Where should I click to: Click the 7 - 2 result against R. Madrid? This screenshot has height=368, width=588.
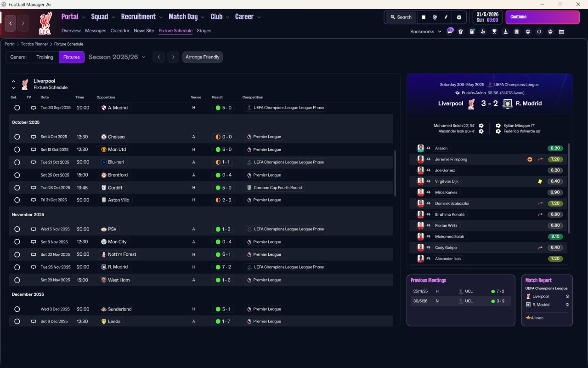(x=224, y=267)
